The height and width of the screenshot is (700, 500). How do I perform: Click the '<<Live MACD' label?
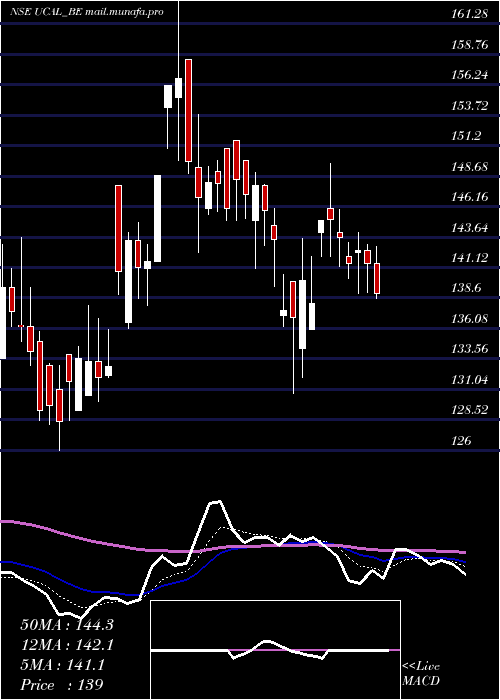click(x=421, y=673)
